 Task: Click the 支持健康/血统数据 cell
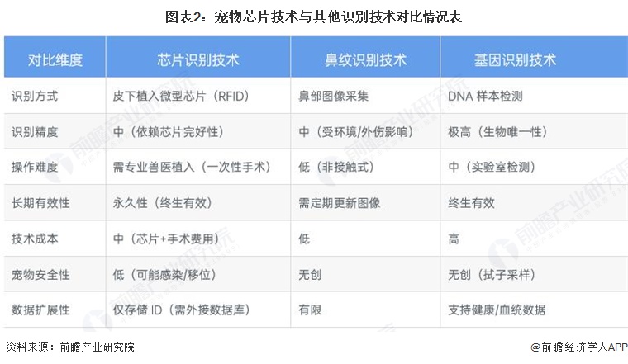pyautogui.click(x=497, y=310)
